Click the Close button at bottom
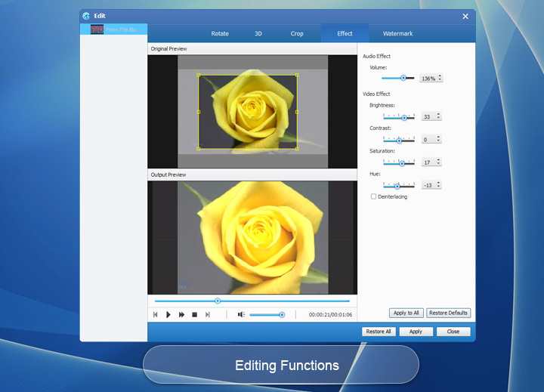Viewport: 544px width, 392px height. (453, 332)
